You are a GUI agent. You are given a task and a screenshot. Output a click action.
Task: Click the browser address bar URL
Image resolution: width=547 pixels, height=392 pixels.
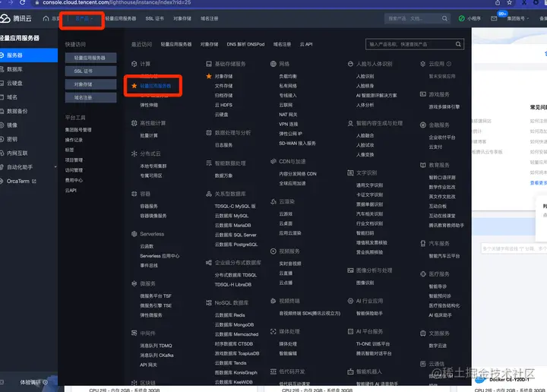(117, 2)
